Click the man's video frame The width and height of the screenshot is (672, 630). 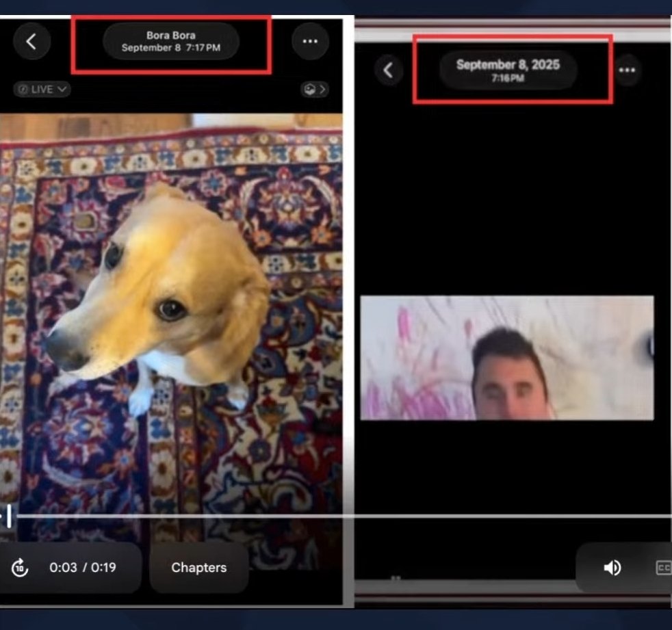tap(507, 358)
